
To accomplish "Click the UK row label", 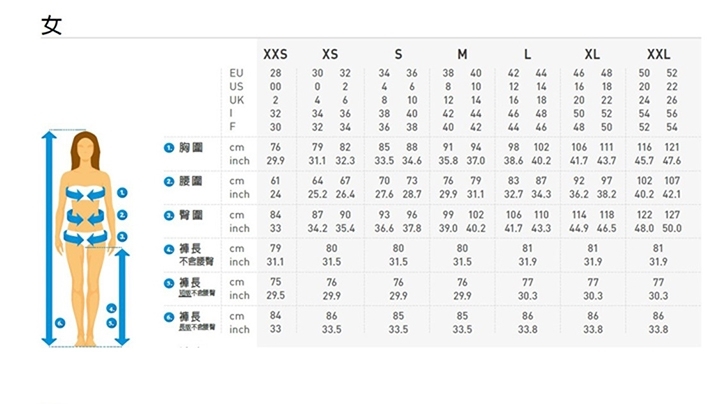I will 236,100.
